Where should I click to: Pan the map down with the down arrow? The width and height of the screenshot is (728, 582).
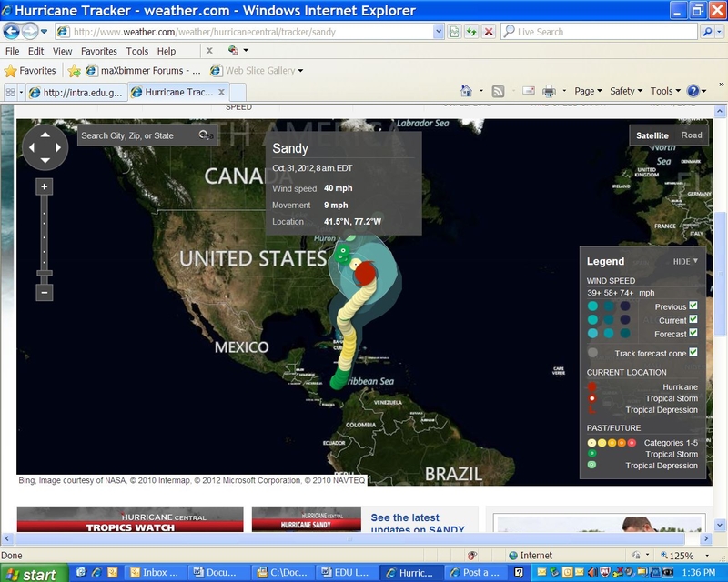point(45,160)
